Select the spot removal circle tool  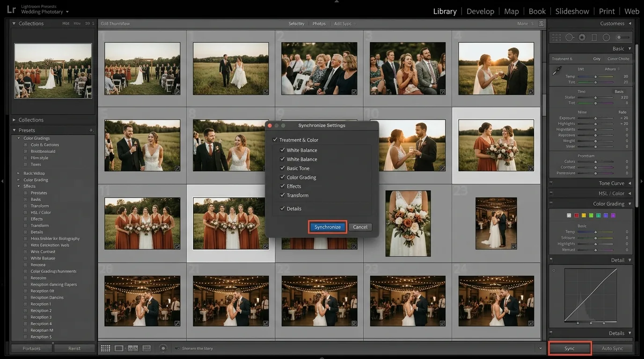click(x=570, y=37)
